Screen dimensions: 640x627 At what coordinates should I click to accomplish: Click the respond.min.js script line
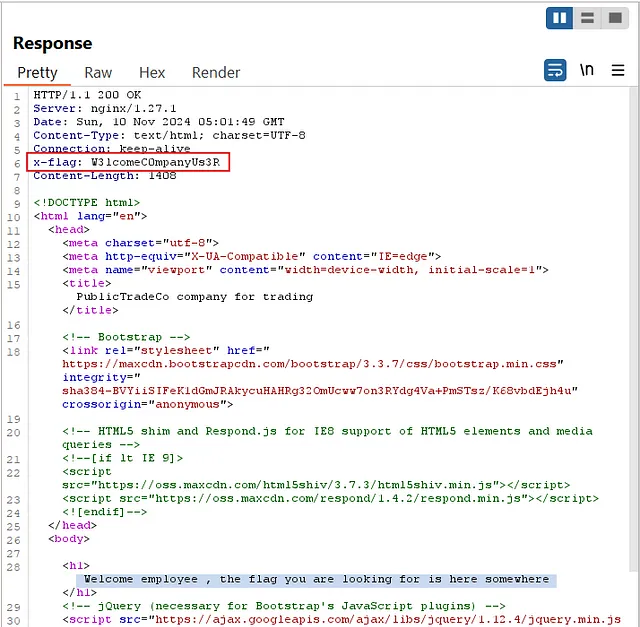[331, 498]
